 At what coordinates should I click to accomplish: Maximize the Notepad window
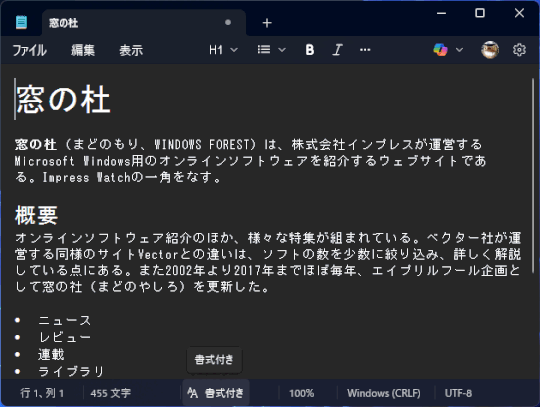point(480,13)
